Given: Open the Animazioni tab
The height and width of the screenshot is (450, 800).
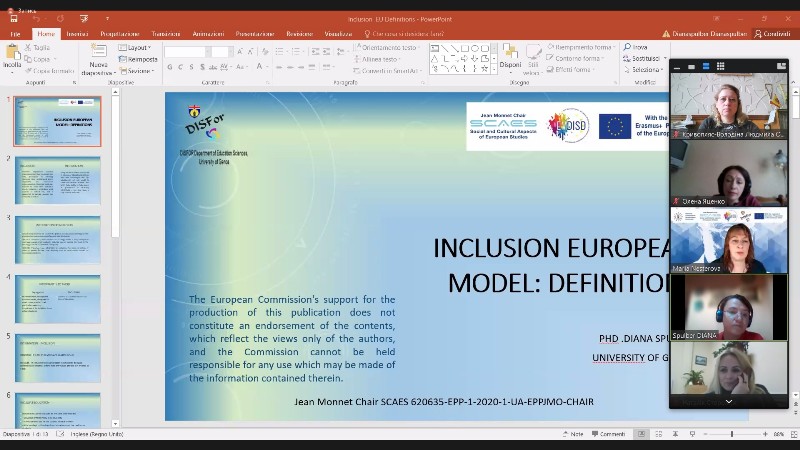Looking at the screenshot, I should (x=208, y=34).
